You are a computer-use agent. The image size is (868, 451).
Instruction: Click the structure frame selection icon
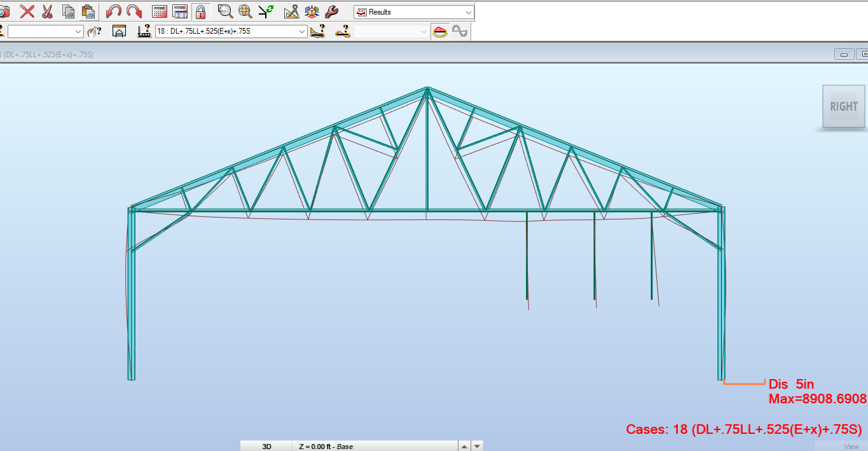tap(119, 31)
